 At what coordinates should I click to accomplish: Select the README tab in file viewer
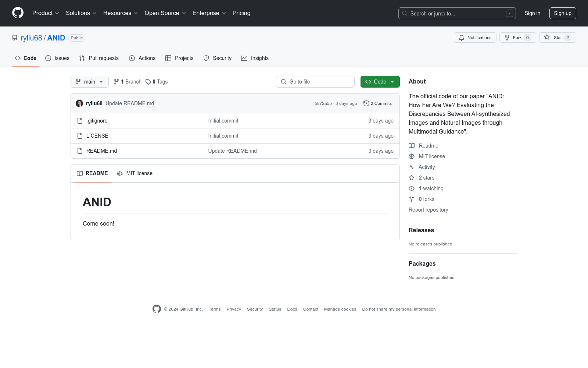point(92,173)
